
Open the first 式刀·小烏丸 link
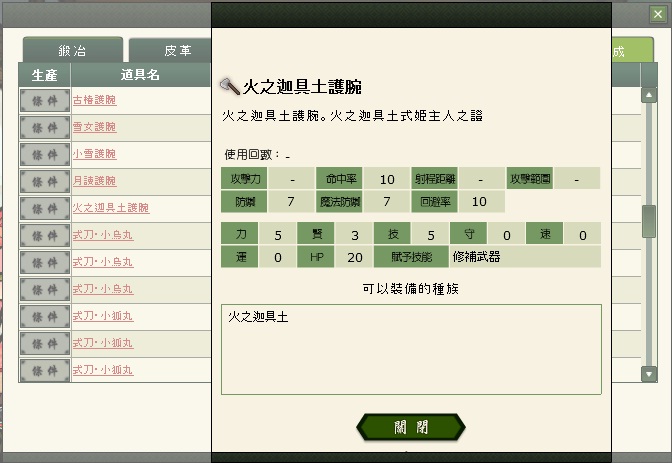pos(103,235)
